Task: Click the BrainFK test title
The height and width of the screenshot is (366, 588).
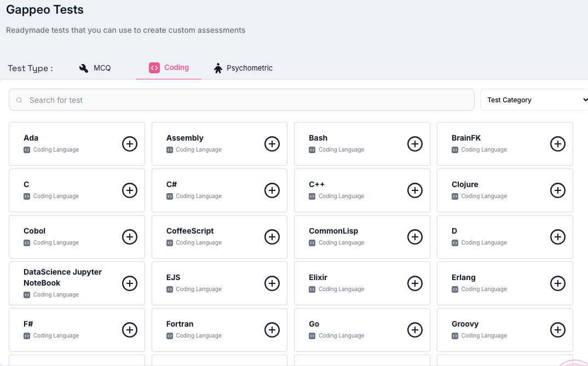Action: pyautogui.click(x=466, y=138)
